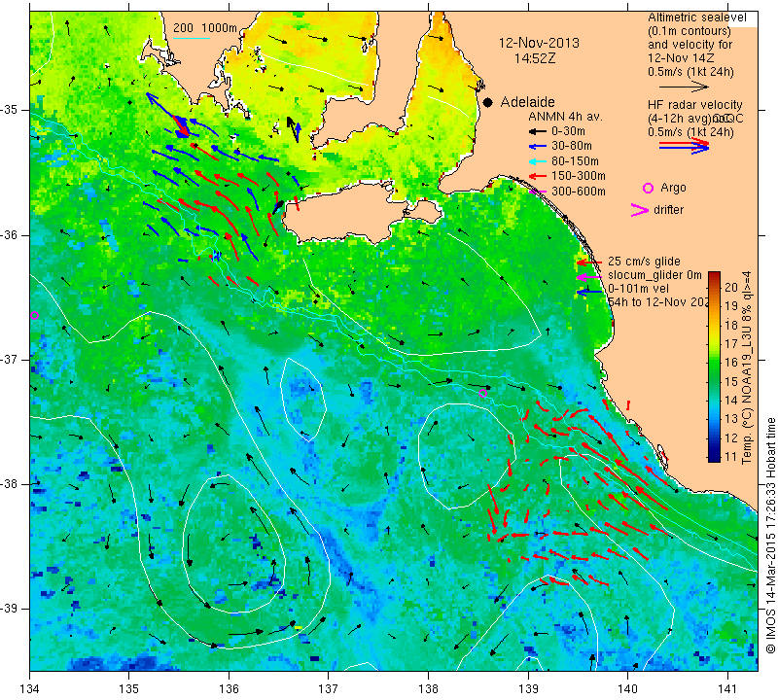Click the longitude label 139
Screen dimensions: 778x700
click(x=528, y=688)
